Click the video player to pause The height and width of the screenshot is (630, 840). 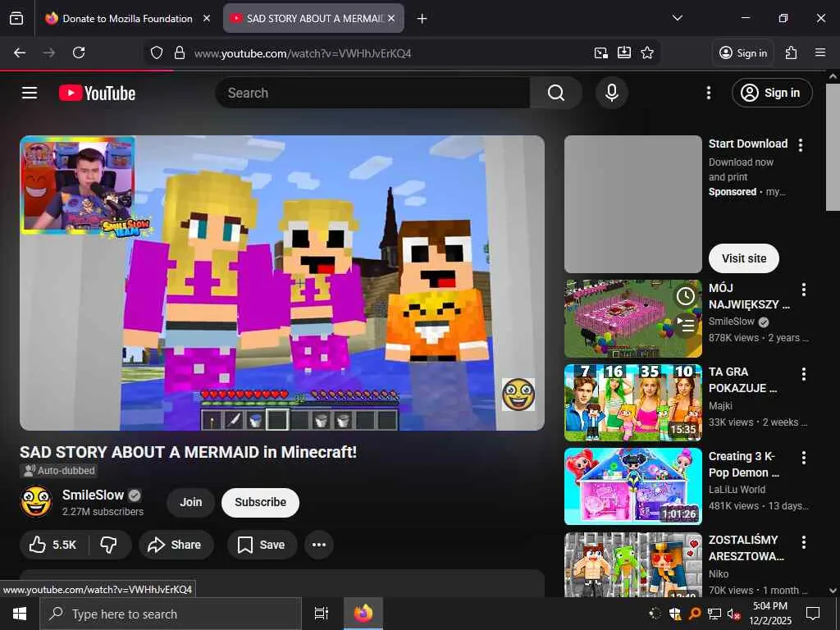tap(282, 283)
